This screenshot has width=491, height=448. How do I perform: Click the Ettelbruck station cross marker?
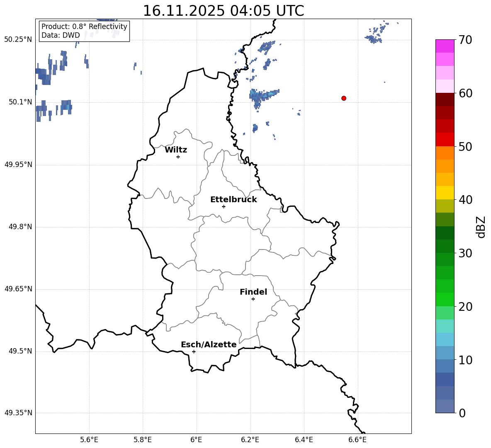224,206
